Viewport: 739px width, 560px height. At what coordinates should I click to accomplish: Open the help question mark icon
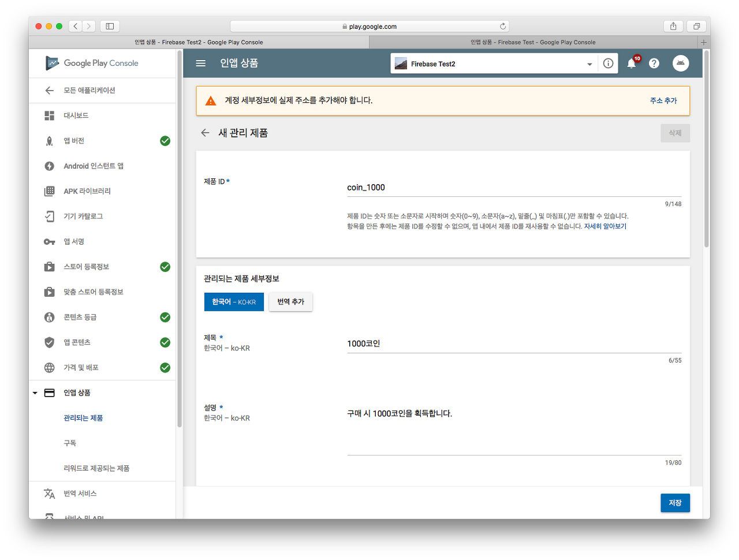pyautogui.click(x=654, y=64)
